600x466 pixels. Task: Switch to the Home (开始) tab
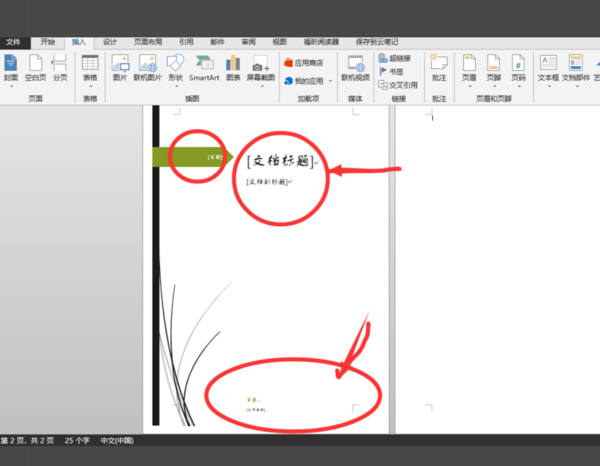(48, 42)
